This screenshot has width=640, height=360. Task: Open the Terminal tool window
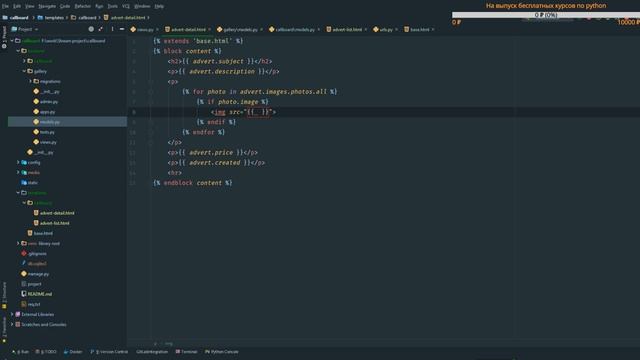[x=186, y=352]
